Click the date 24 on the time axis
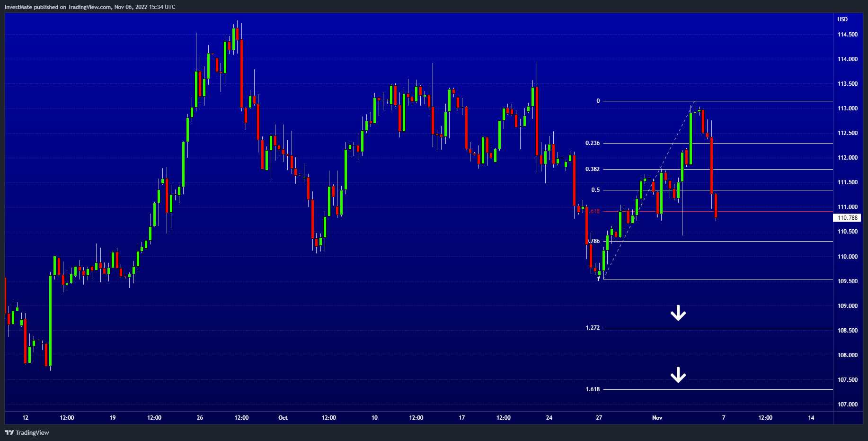868x441 pixels. coord(549,418)
